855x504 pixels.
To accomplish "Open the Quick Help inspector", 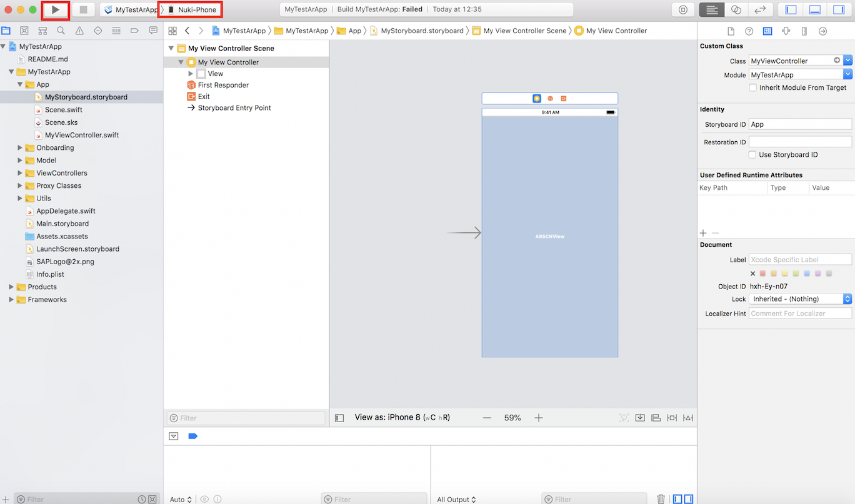I will (749, 31).
